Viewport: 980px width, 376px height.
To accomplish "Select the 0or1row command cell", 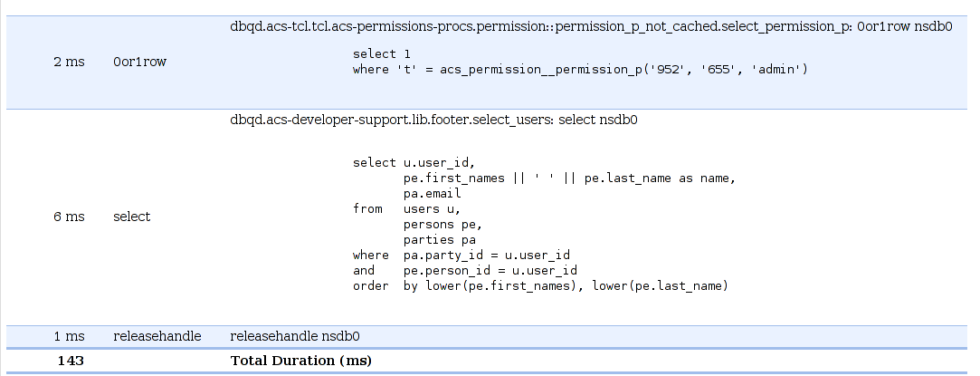I will tap(131, 63).
